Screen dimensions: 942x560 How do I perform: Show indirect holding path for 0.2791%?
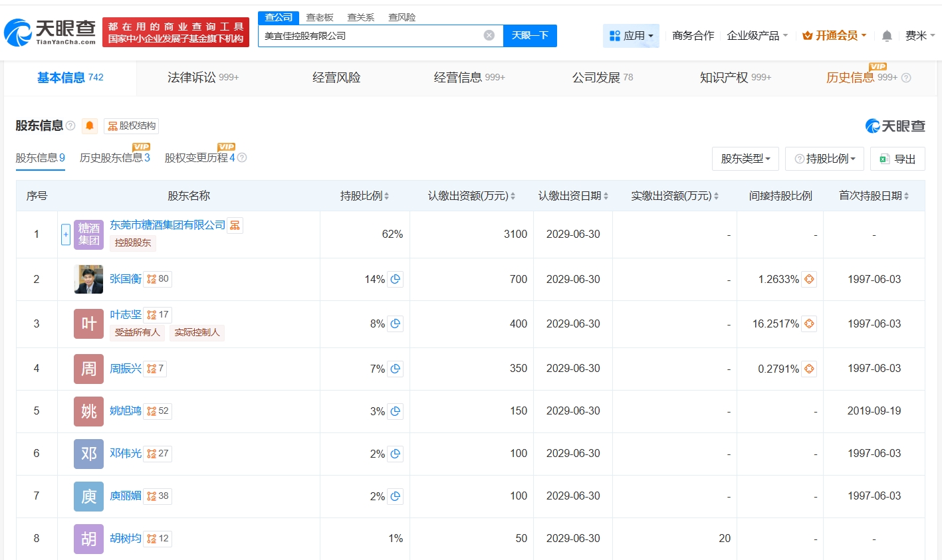(x=809, y=369)
